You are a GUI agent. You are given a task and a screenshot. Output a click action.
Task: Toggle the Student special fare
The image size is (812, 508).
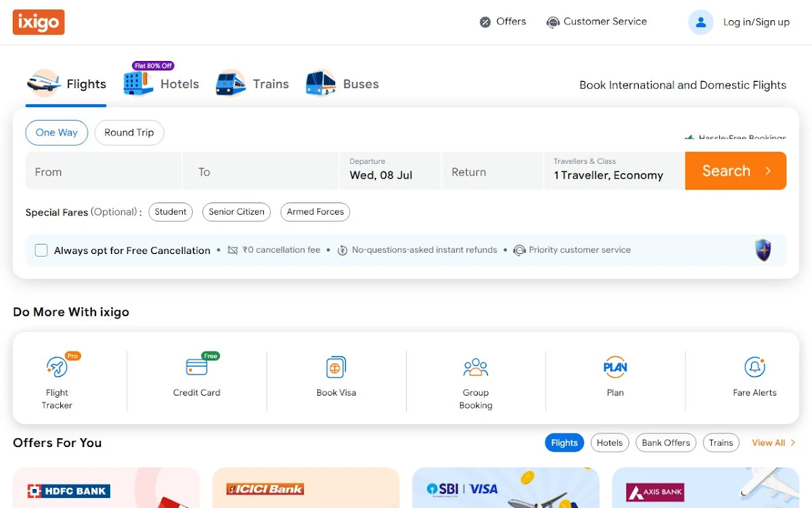171,212
